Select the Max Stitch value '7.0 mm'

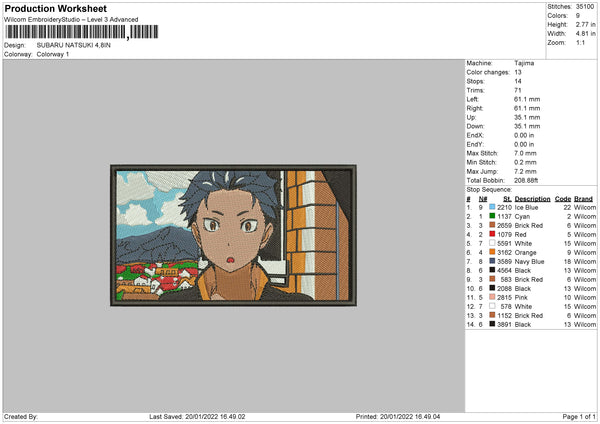(x=525, y=153)
